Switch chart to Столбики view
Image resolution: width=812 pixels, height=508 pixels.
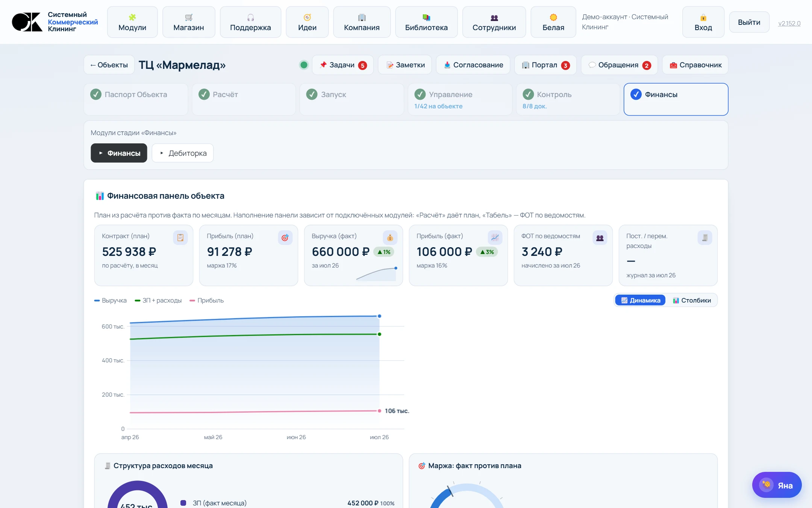pos(692,300)
